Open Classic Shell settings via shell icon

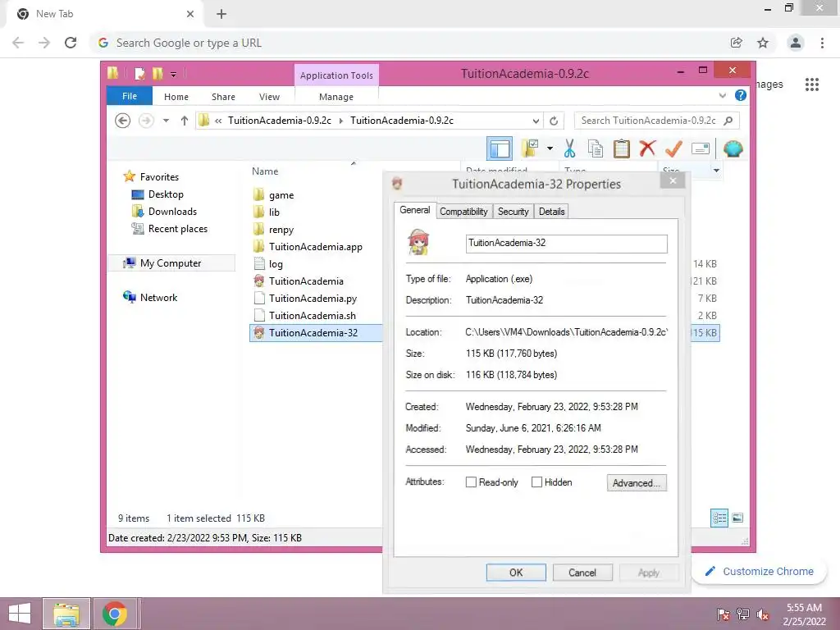733,148
